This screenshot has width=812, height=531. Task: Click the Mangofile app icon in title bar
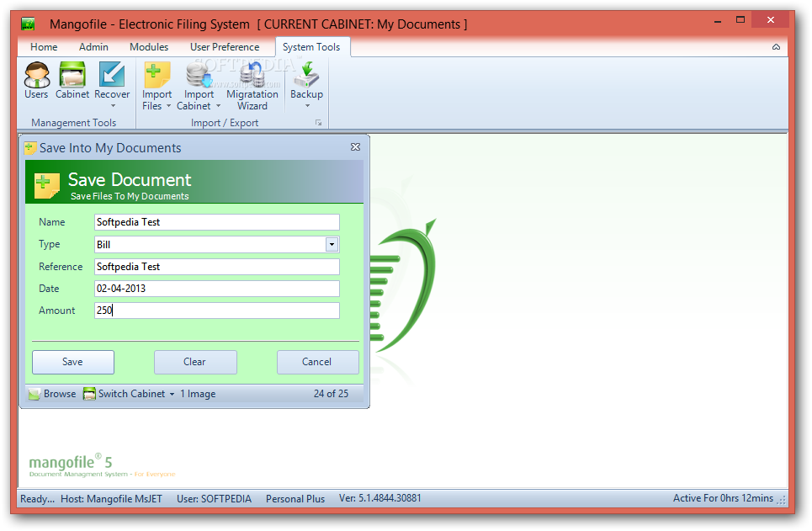28,24
